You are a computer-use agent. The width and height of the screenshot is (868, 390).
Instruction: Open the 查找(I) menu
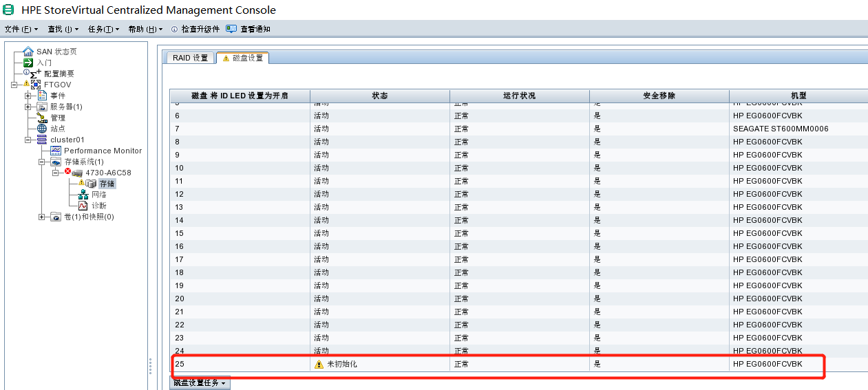point(63,29)
